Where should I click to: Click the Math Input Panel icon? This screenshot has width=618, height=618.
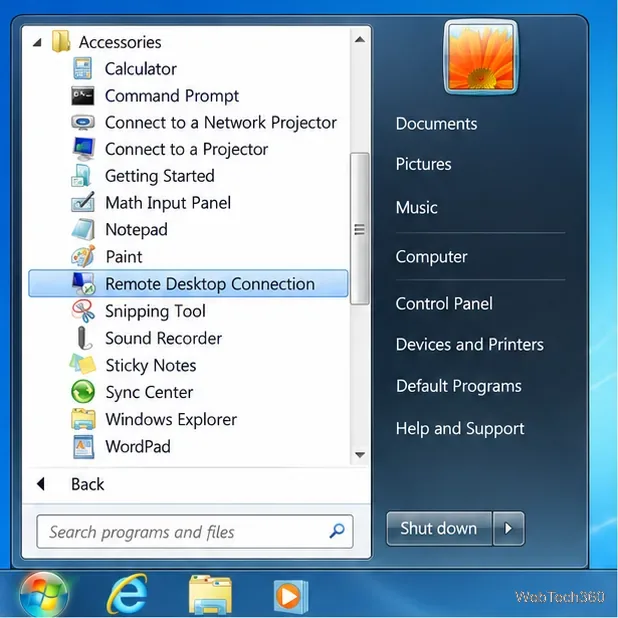(83, 202)
